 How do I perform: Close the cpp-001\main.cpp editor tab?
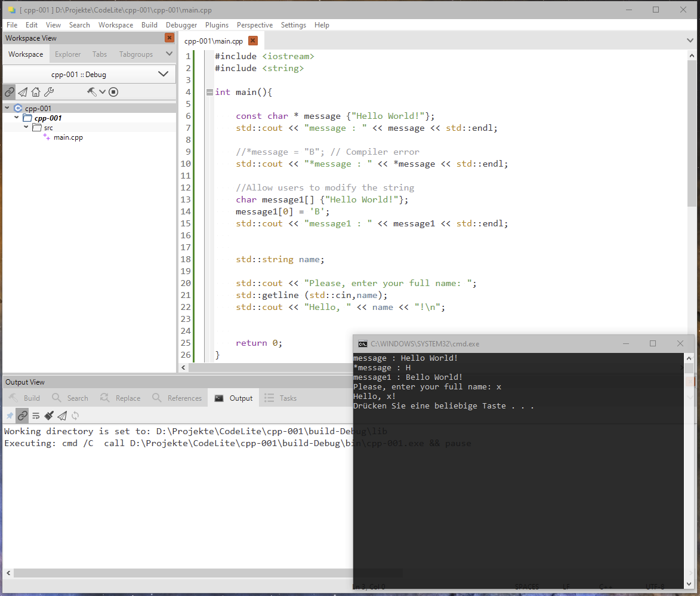[252, 41]
